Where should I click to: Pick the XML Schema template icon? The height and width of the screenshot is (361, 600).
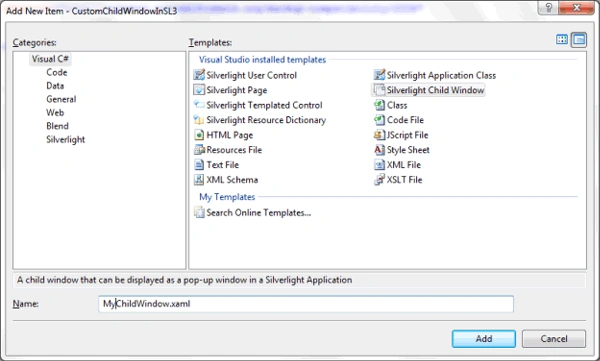click(x=199, y=180)
